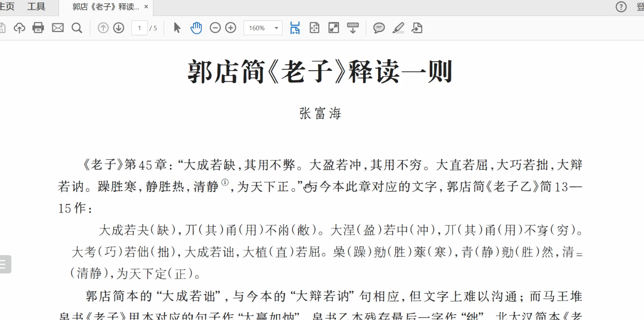The height and width of the screenshot is (321, 644).
Task: Click the page number input field
Action: coord(139,28)
